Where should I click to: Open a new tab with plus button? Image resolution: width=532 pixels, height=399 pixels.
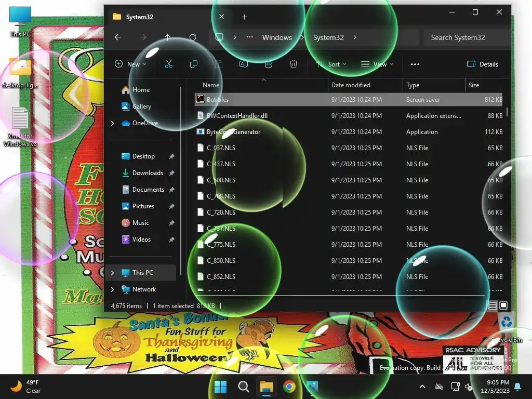[x=244, y=17]
